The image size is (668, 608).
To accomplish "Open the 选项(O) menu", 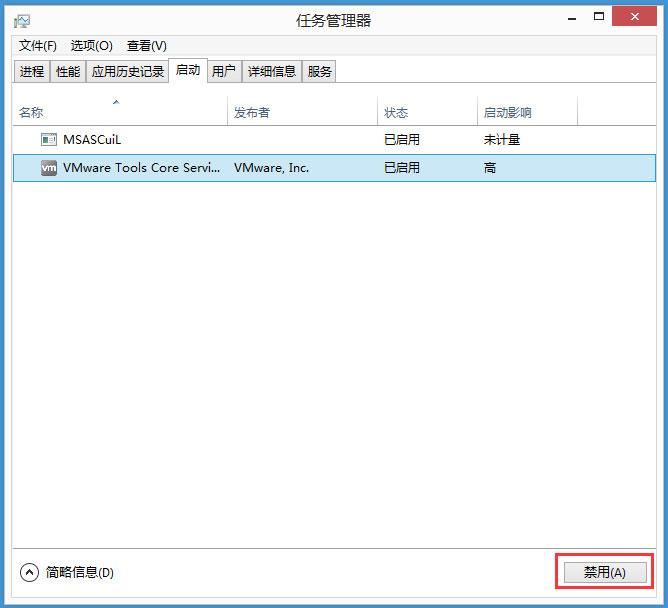I will click(92, 46).
